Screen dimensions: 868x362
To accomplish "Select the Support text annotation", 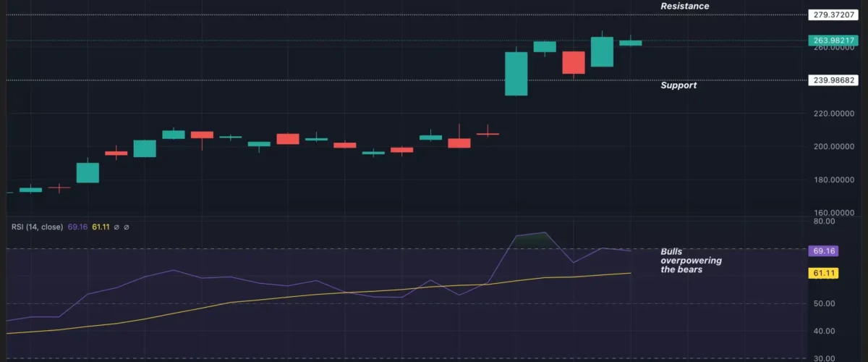I will coord(678,85).
